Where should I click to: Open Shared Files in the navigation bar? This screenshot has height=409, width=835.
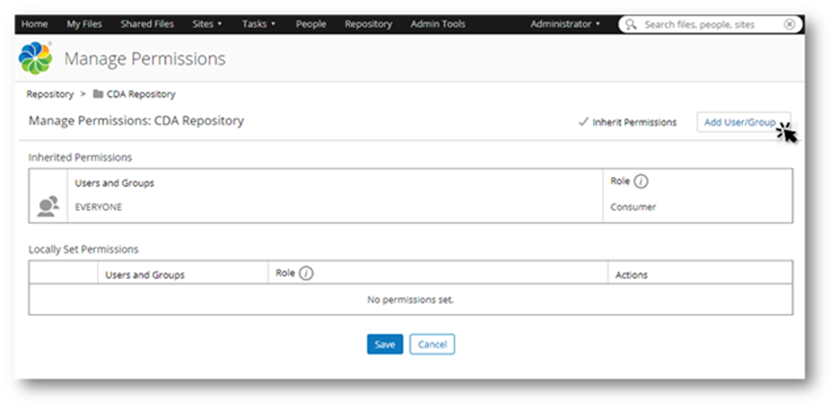pyautogui.click(x=147, y=24)
